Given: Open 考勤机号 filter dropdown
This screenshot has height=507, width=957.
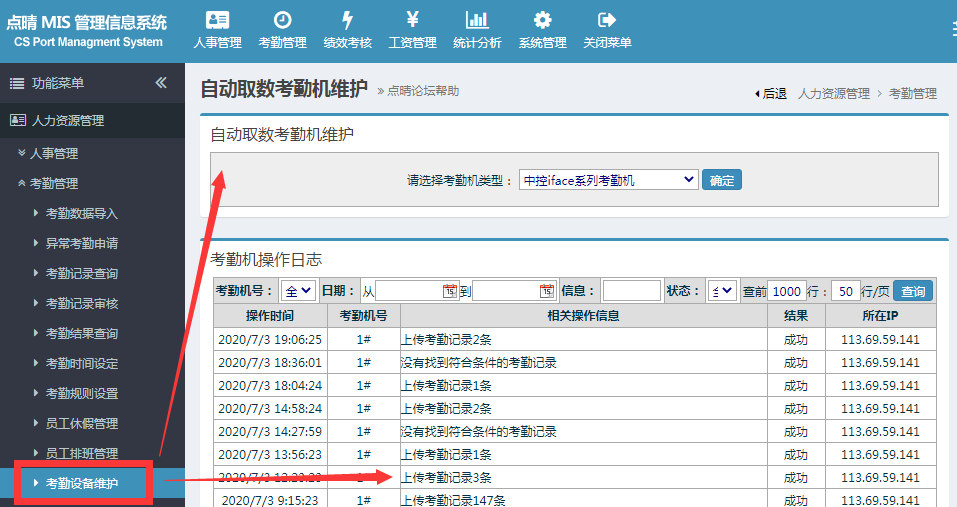Looking at the screenshot, I should tap(299, 291).
